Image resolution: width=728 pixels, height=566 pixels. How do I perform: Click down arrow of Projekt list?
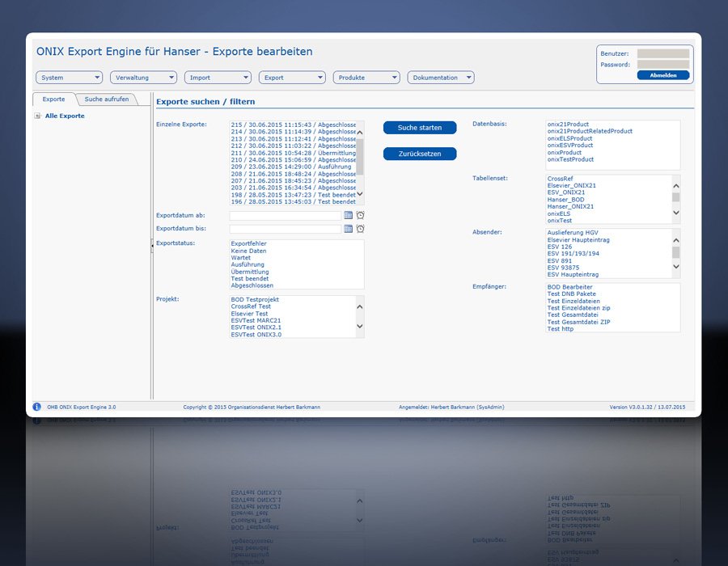(360, 326)
